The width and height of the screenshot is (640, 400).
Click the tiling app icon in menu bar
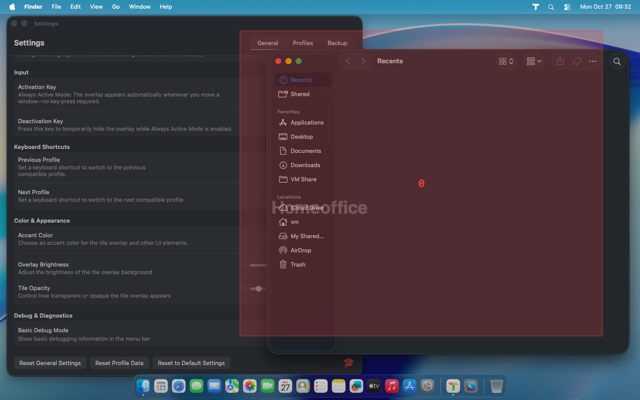(x=536, y=7)
